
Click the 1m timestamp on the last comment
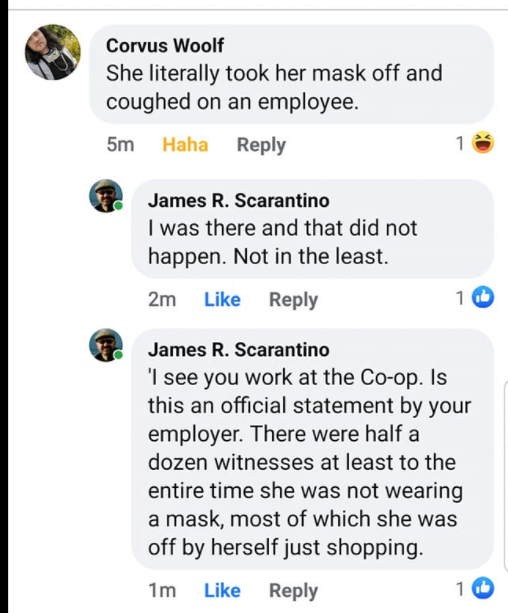coord(162,590)
